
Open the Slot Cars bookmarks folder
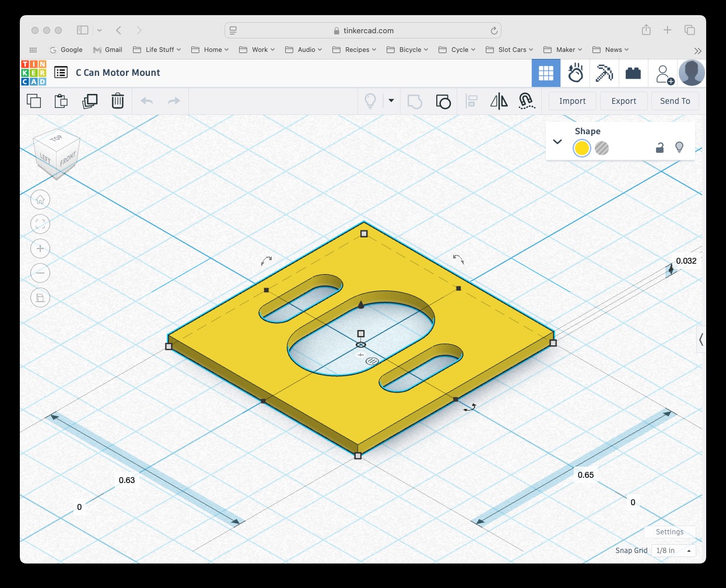point(509,50)
